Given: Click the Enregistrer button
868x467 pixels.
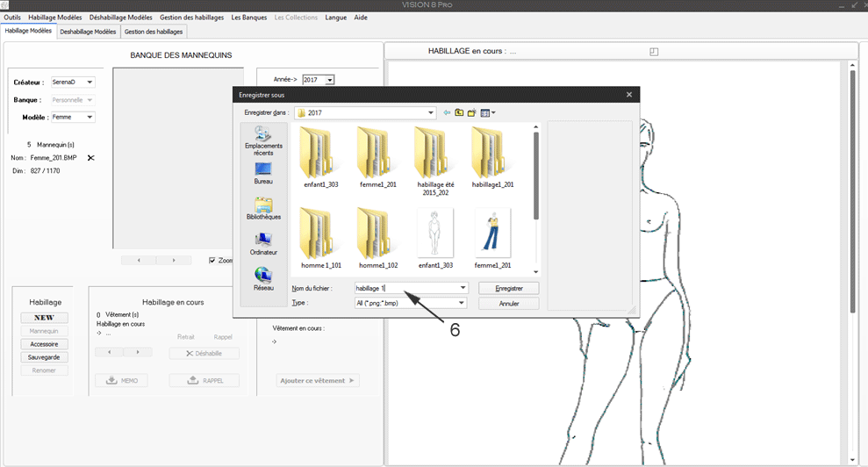Looking at the screenshot, I should click(509, 287).
